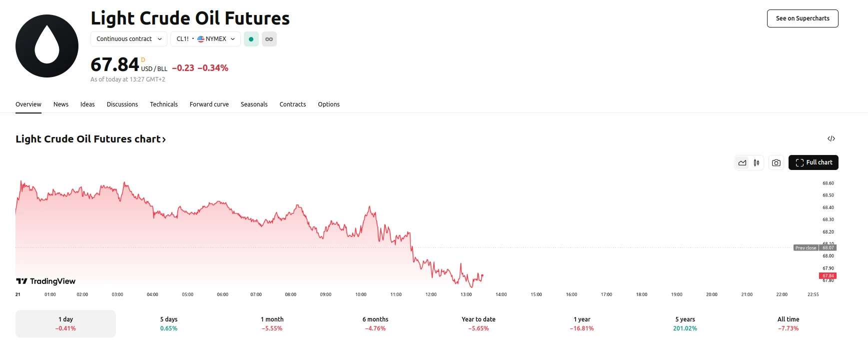Switch chart style to candles

[x=756, y=162]
